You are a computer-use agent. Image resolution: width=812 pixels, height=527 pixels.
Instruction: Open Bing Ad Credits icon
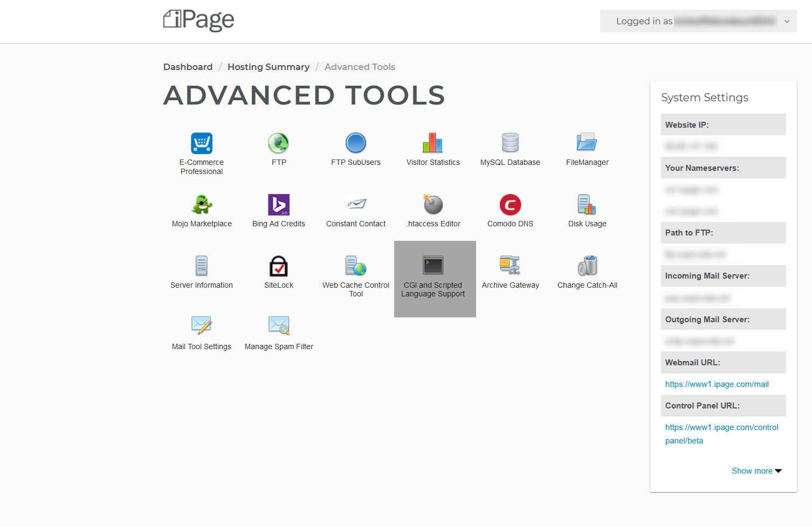pyautogui.click(x=279, y=205)
